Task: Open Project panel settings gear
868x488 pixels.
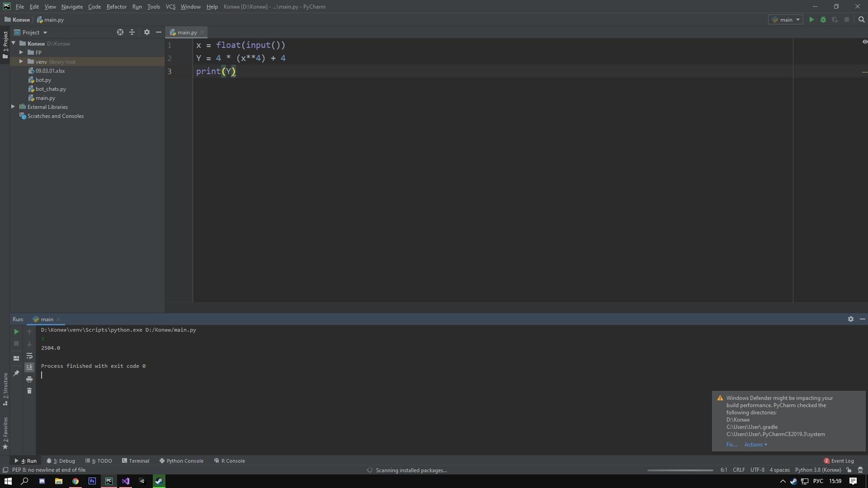Action: click(x=146, y=33)
